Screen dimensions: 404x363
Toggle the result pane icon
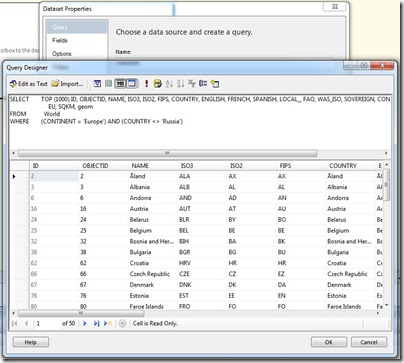point(132,84)
